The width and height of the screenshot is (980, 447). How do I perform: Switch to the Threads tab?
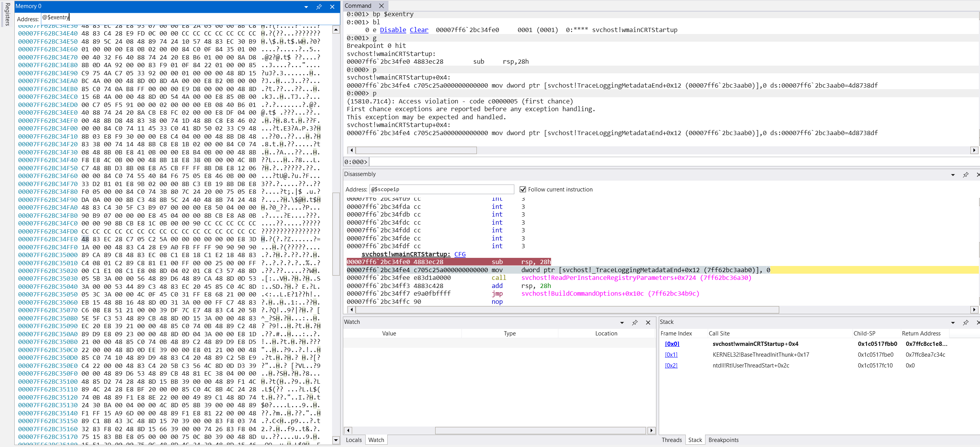[671, 440]
